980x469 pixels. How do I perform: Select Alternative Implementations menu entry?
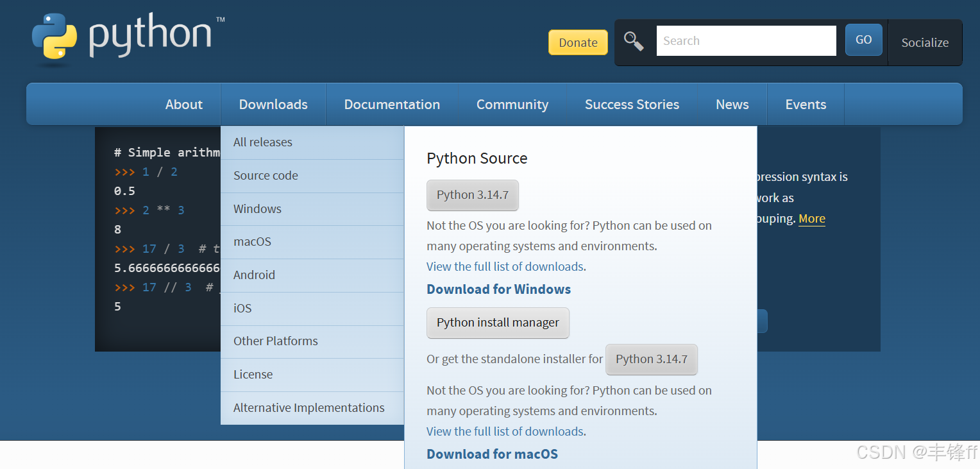pos(312,408)
